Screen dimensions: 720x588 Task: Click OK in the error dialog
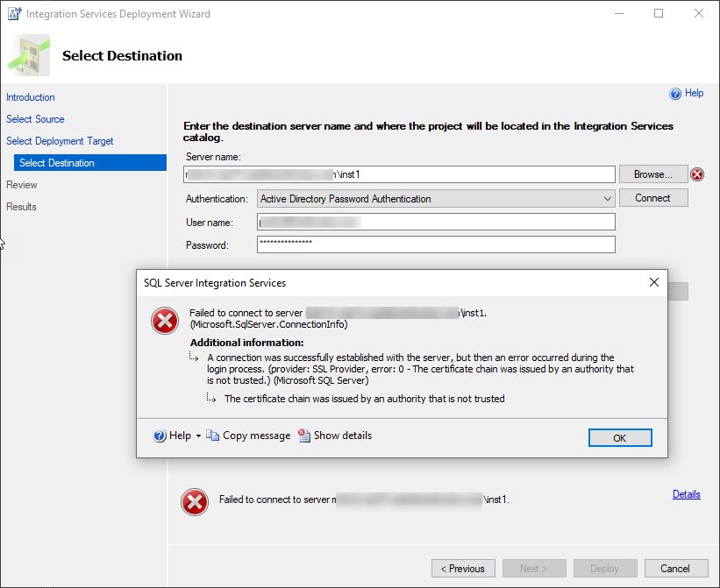(x=620, y=437)
